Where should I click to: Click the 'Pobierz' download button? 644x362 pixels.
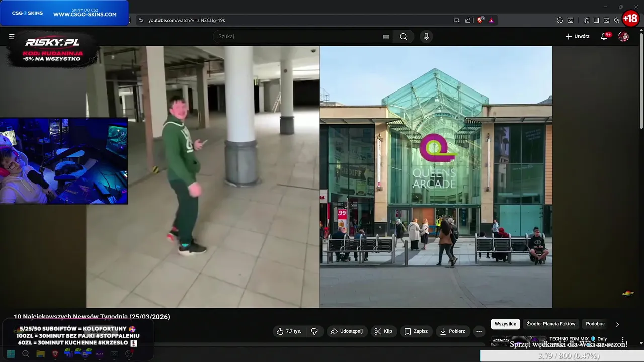(452, 331)
